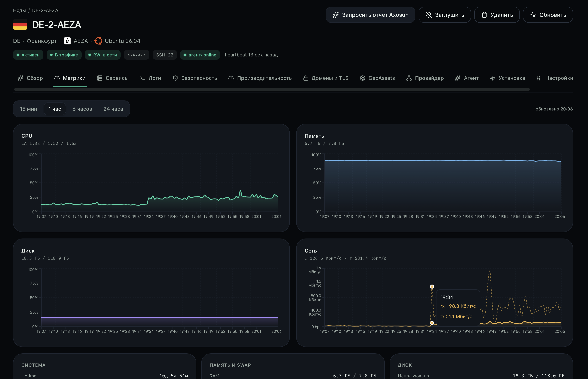The height and width of the screenshot is (379, 588).
Task: Click the horizontal tabs scrollbar
Action: click(x=272, y=89)
